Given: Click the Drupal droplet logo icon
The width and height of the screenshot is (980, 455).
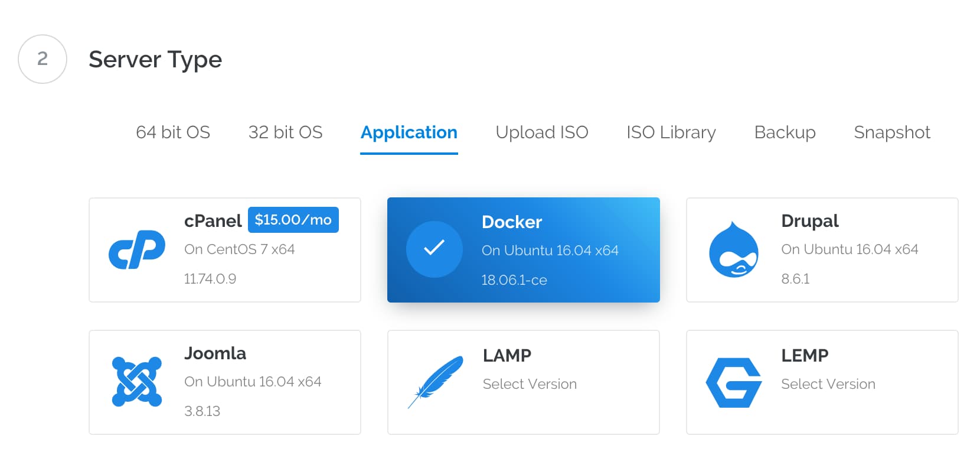Looking at the screenshot, I should click(733, 249).
